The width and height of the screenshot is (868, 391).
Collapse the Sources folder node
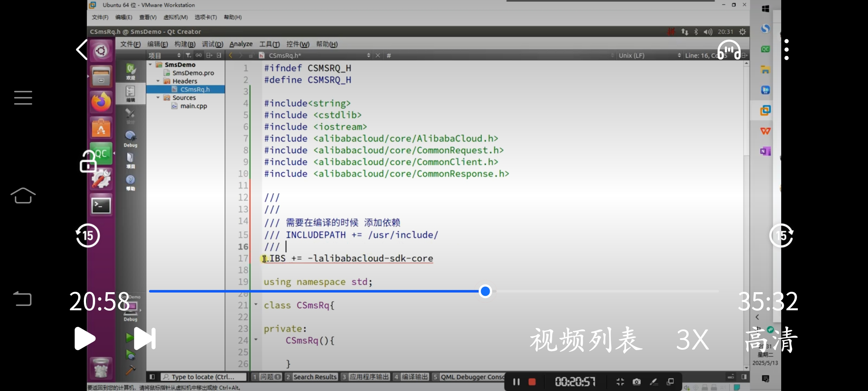pos(158,98)
